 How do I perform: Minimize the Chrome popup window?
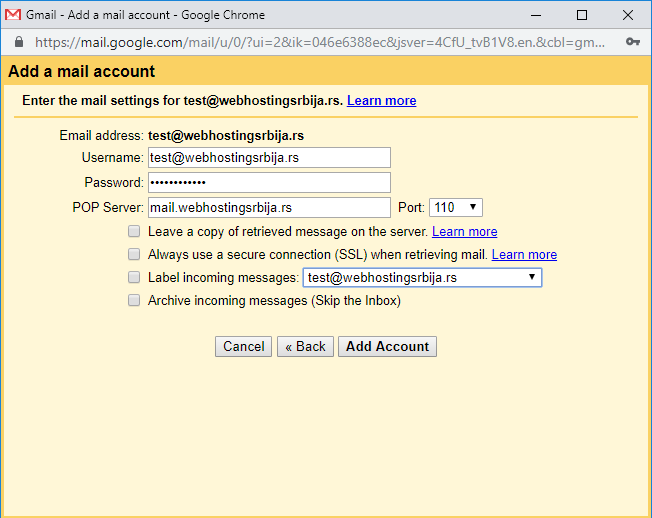tap(536, 15)
